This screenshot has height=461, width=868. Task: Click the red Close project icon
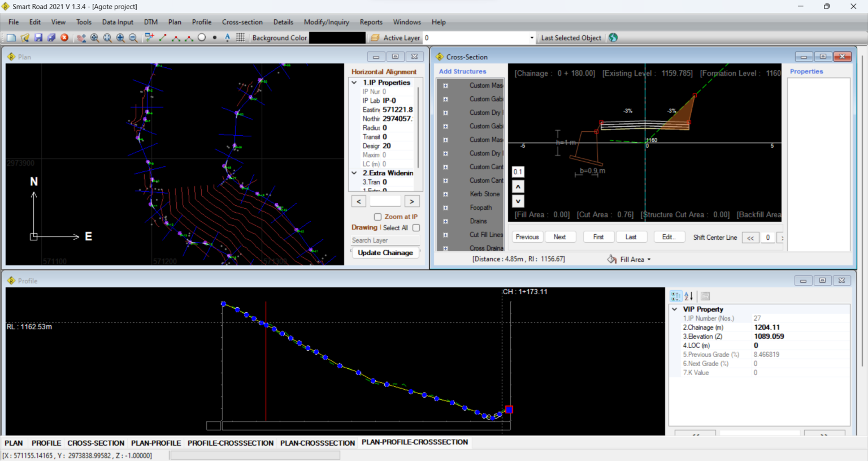coord(64,38)
